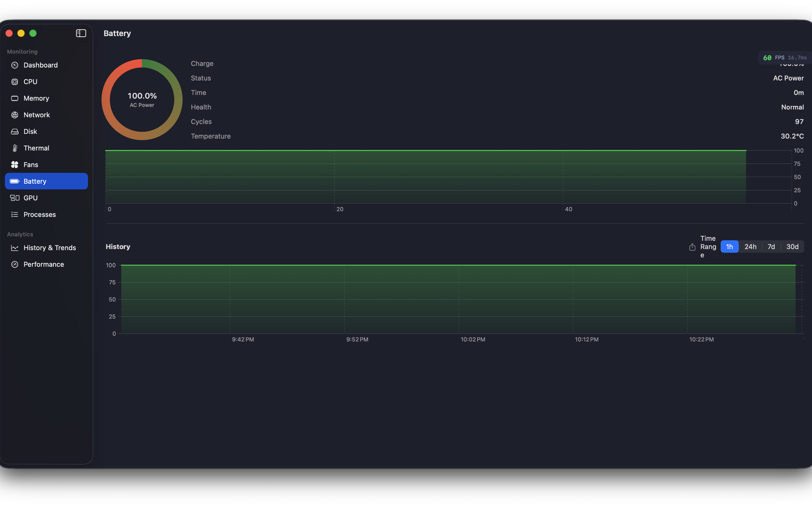Click the Thermal thermometer icon
The width and height of the screenshot is (812, 507).
pyautogui.click(x=15, y=148)
